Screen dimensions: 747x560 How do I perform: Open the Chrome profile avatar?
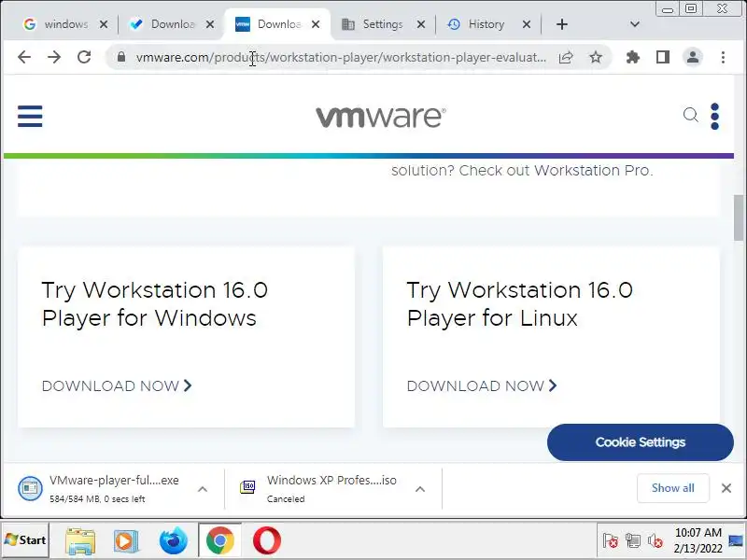tap(693, 57)
